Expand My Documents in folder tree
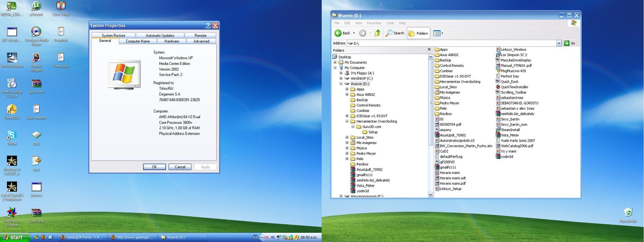This screenshot has height=242, width=644. click(335, 63)
